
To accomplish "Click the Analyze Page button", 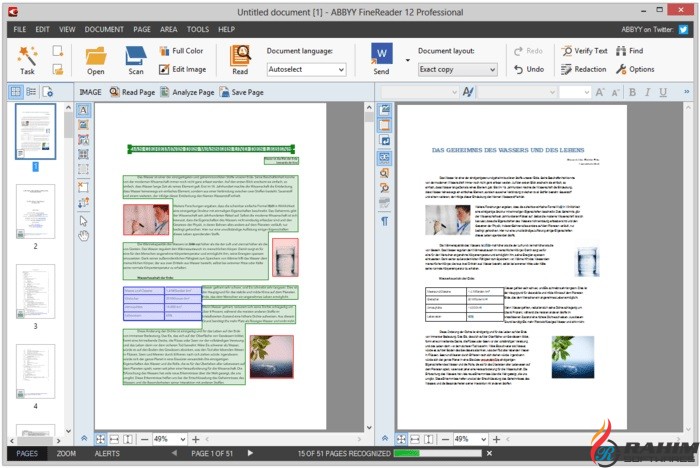I will pos(187,92).
